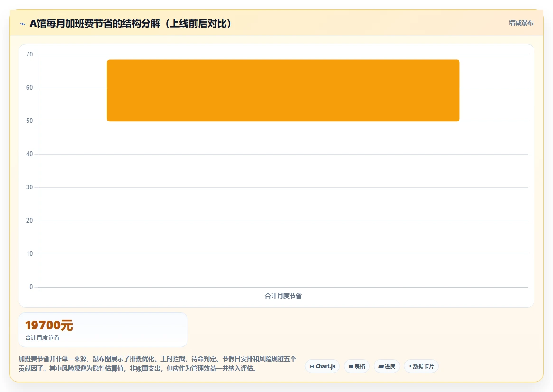Image resolution: width=553 pixels, height=392 pixels.
Task: Select the Chart.js tag chip
Action: tap(322, 366)
